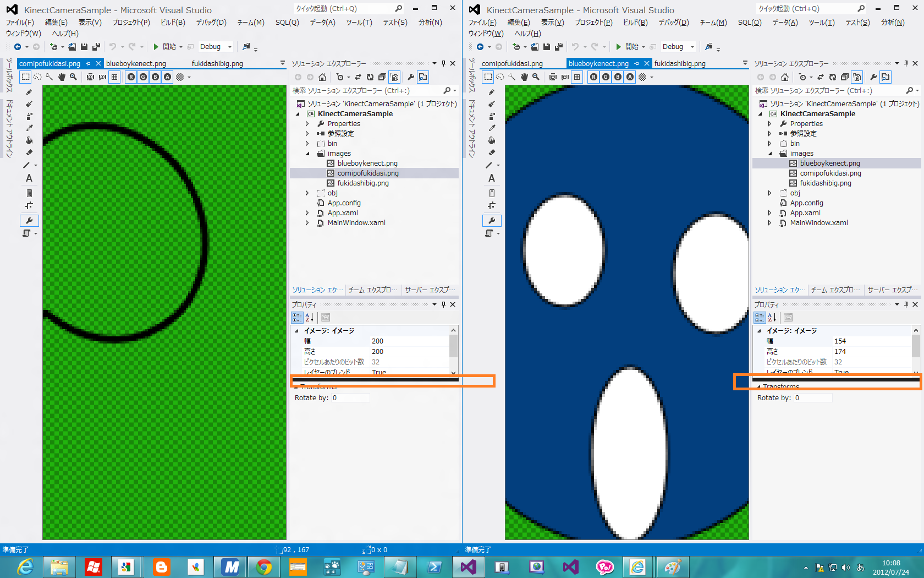The height and width of the screenshot is (578, 924).
Task: Open fukidashibig.png in right Solution Explorer
Action: [825, 183]
